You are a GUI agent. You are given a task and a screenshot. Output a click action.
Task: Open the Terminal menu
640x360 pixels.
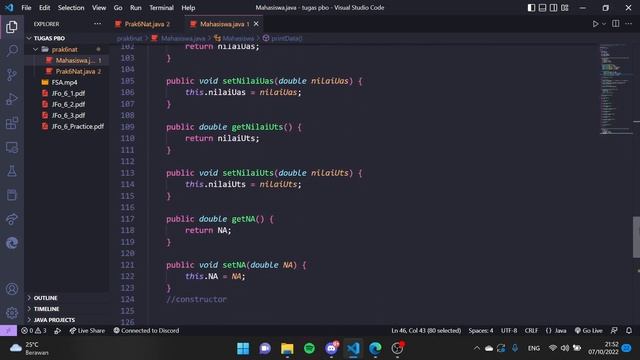pos(161,8)
